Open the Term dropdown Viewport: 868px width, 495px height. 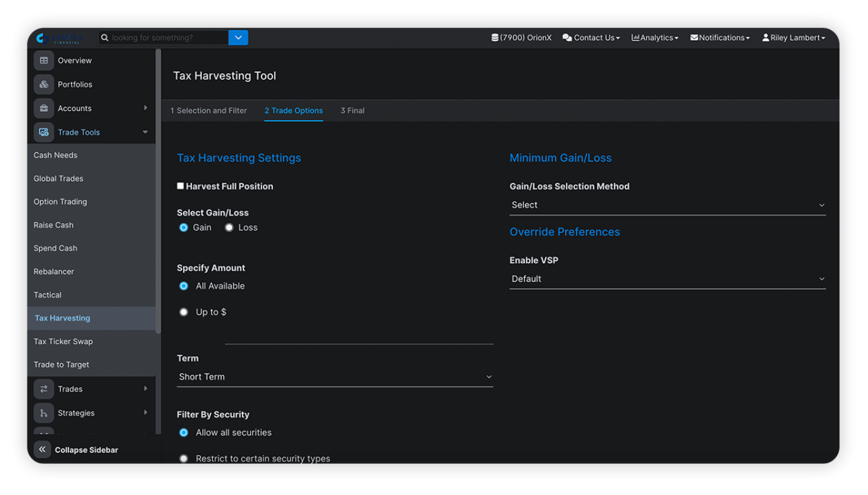pyautogui.click(x=335, y=377)
